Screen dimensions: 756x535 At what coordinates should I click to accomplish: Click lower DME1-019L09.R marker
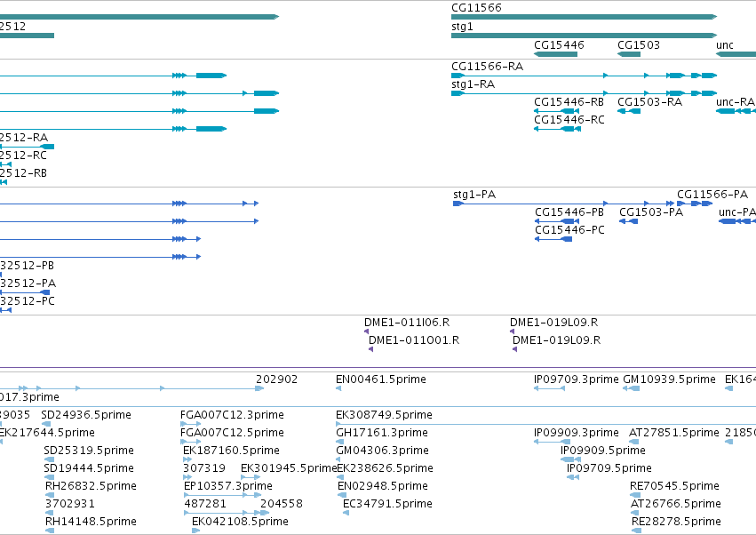(515, 349)
